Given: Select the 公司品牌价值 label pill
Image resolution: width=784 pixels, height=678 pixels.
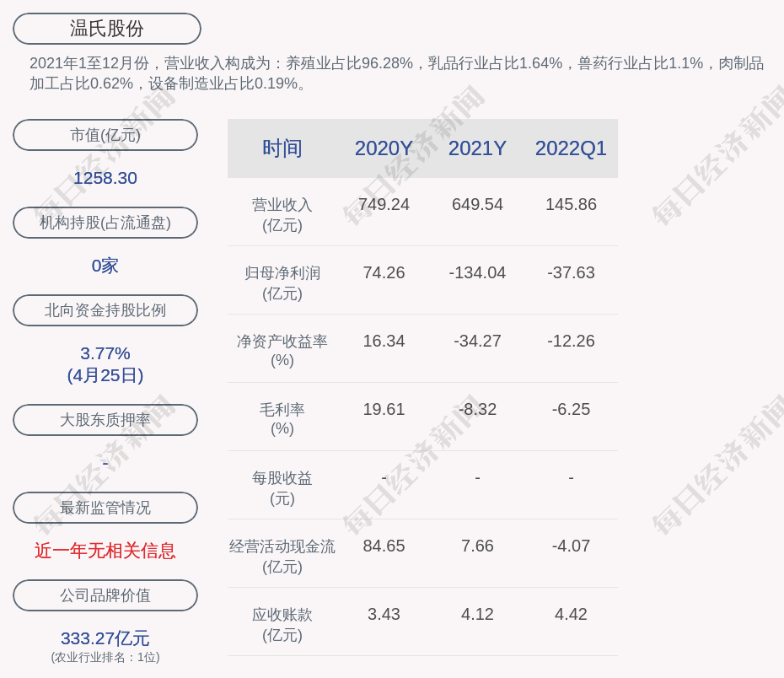Looking at the screenshot, I should 105,595.
